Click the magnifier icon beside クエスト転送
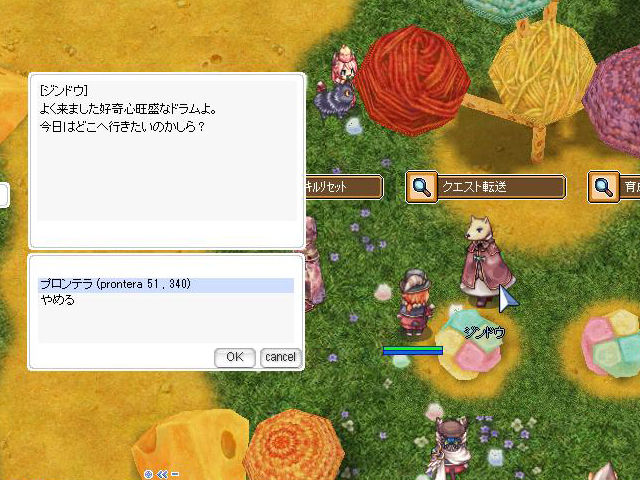Screen dimensions: 640x480 (422, 187)
